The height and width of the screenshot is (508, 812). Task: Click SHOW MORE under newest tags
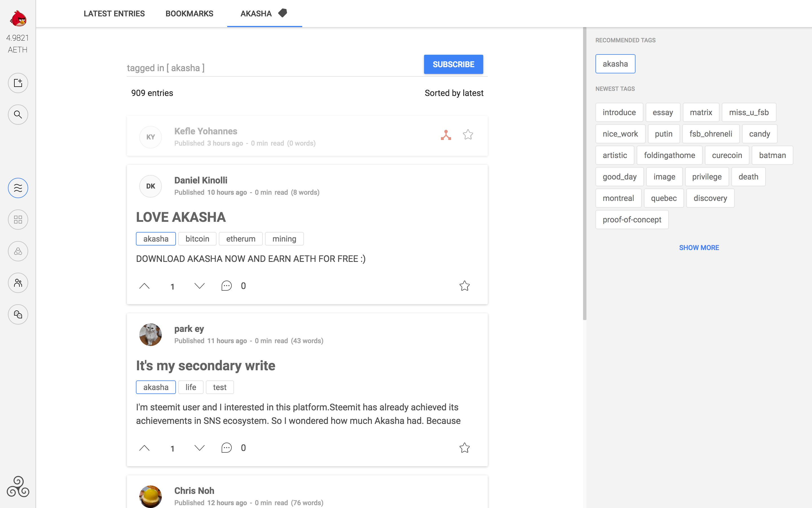(699, 248)
